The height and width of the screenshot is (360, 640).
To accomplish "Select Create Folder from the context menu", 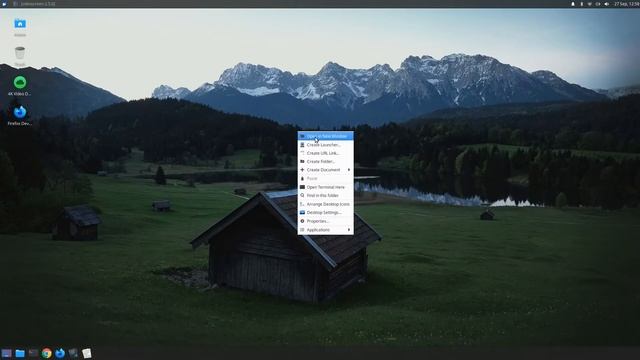I will click(325, 161).
